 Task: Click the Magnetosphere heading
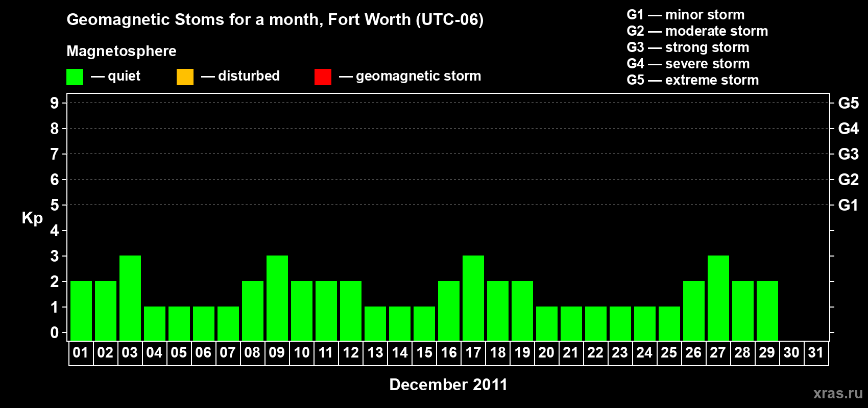(122, 51)
